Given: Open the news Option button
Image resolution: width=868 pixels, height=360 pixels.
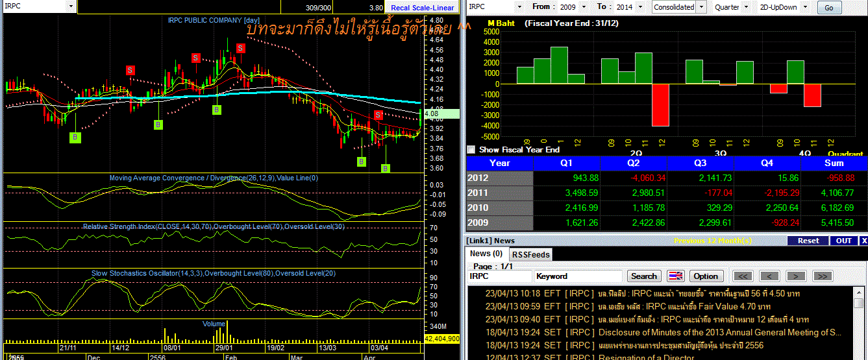Looking at the screenshot, I should (x=706, y=276).
